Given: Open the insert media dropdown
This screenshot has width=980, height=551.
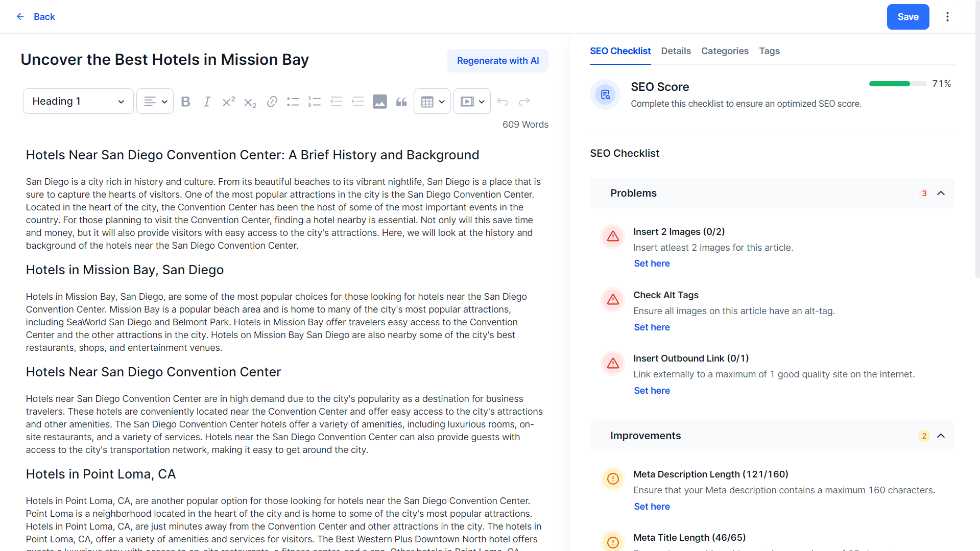Looking at the screenshot, I should click(x=472, y=101).
